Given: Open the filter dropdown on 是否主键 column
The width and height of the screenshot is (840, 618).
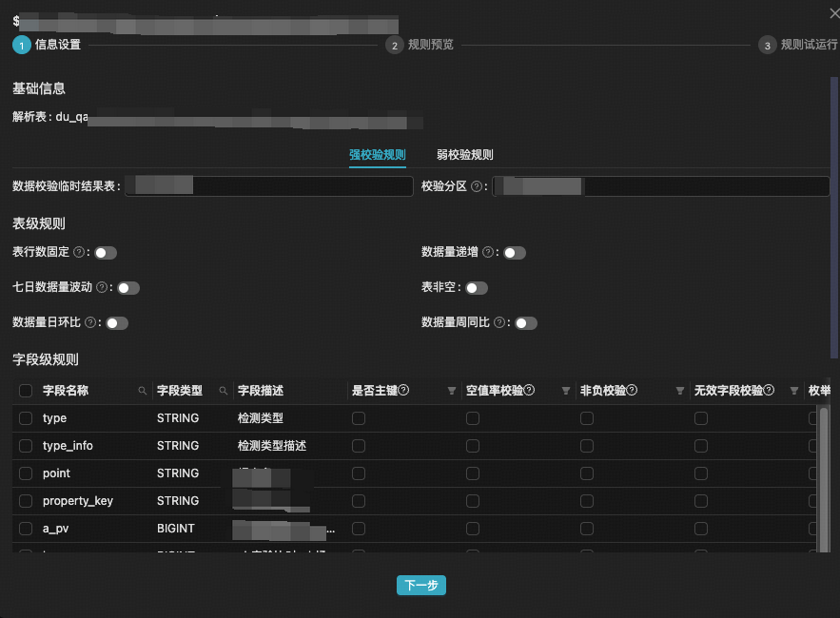Looking at the screenshot, I should (451, 391).
